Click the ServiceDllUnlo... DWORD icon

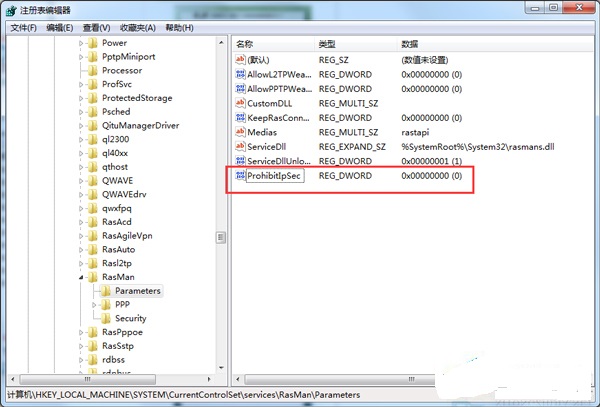pos(240,161)
